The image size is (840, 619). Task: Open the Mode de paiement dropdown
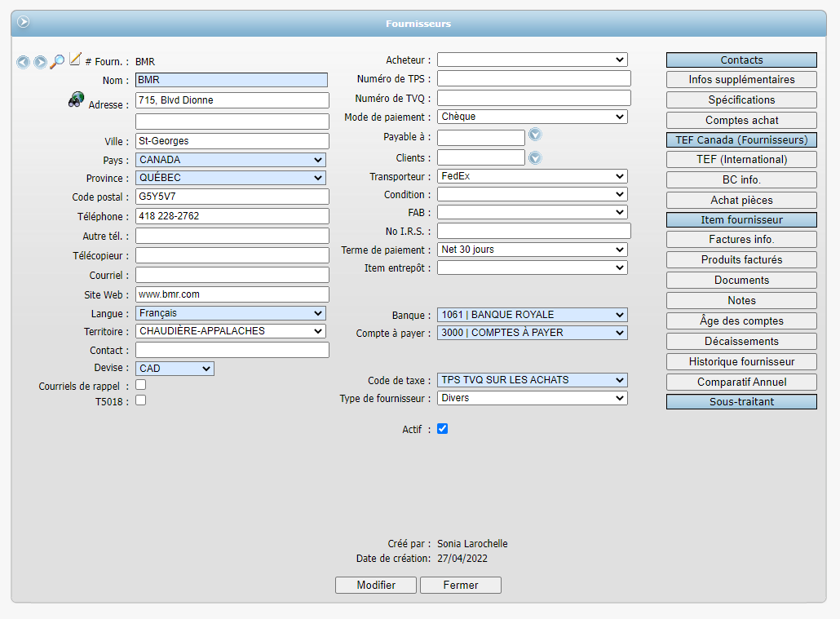533,117
